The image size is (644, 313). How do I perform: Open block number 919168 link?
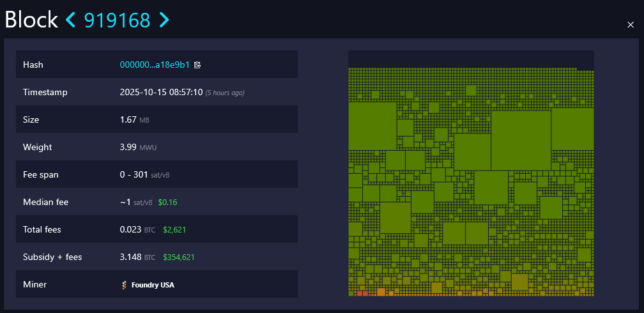[x=117, y=20]
